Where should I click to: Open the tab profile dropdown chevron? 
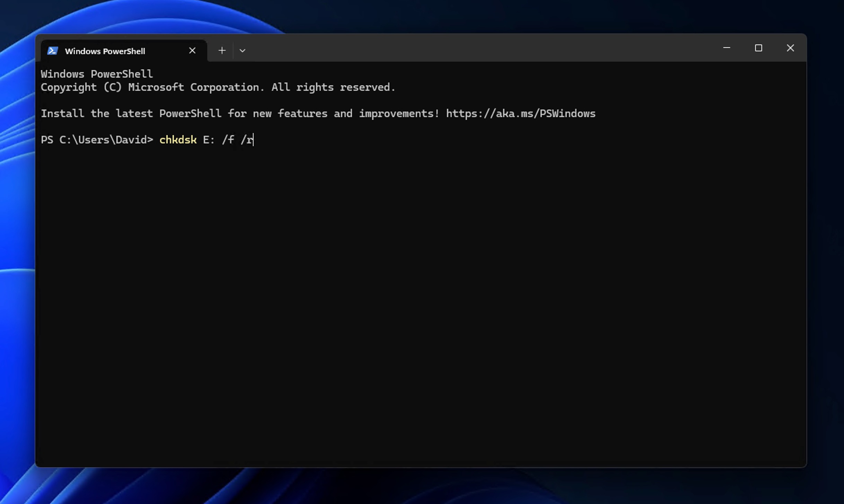click(x=243, y=51)
